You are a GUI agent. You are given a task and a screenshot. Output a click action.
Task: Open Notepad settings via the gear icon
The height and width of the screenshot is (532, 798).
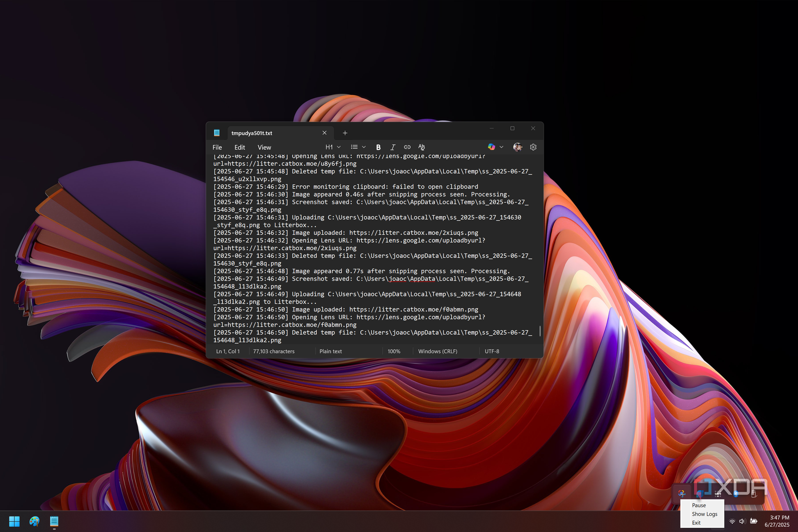pyautogui.click(x=533, y=147)
